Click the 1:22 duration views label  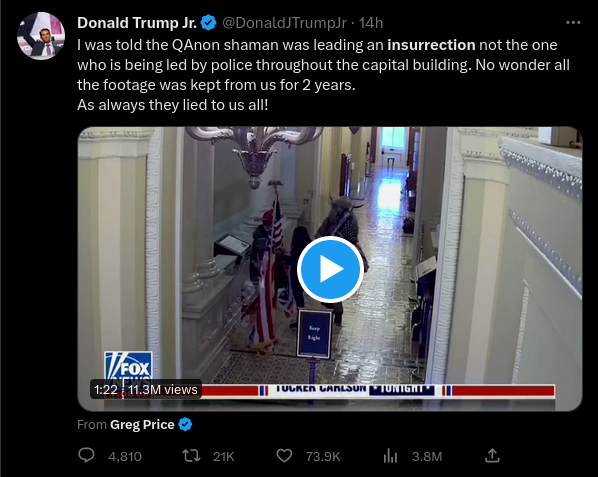coord(146,390)
